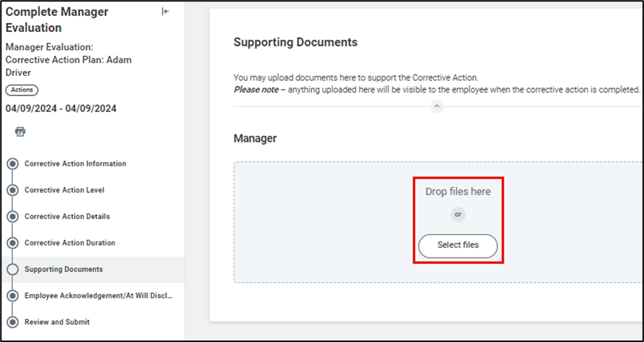The image size is (644, 342).
Task: Go to Corrective Action Information section
Action: point(75,164)
